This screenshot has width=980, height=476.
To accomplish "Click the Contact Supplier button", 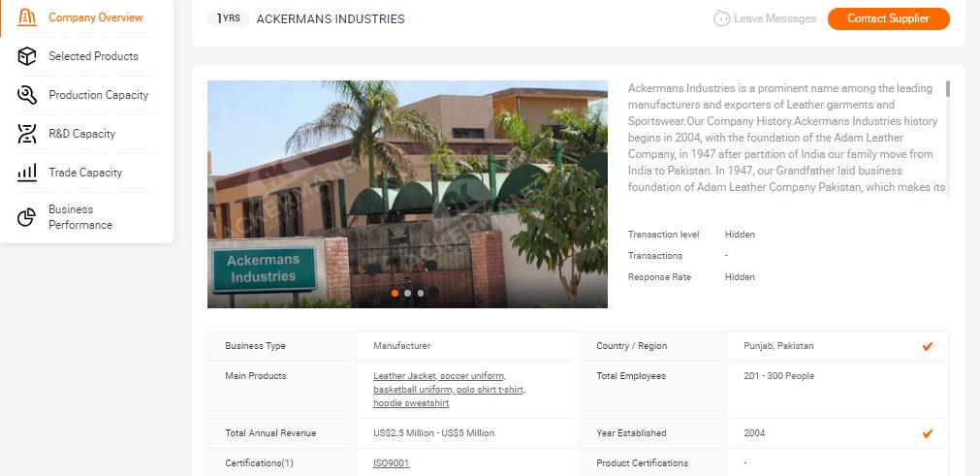I will tap(888, 18).
